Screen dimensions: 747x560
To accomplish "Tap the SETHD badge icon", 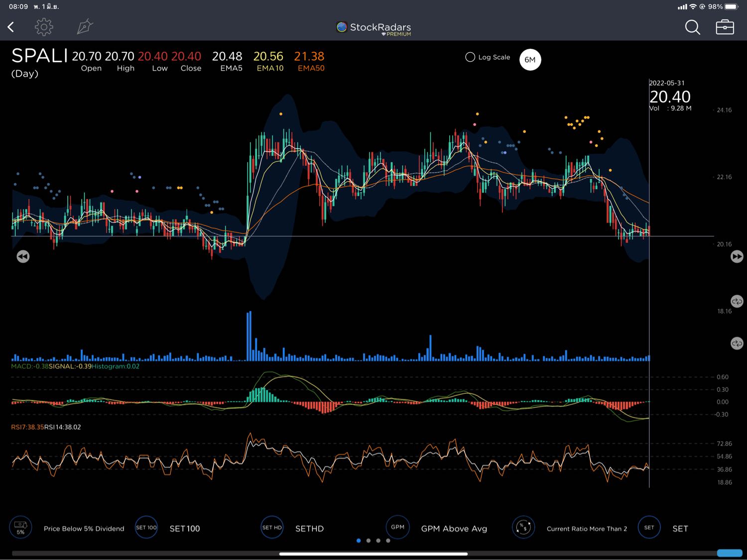I will coord(272,528).
